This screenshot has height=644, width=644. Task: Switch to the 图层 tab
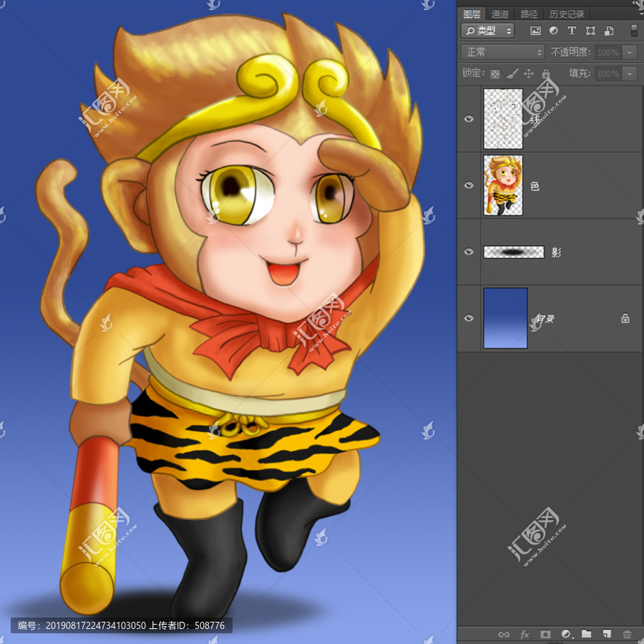[472, 14]
